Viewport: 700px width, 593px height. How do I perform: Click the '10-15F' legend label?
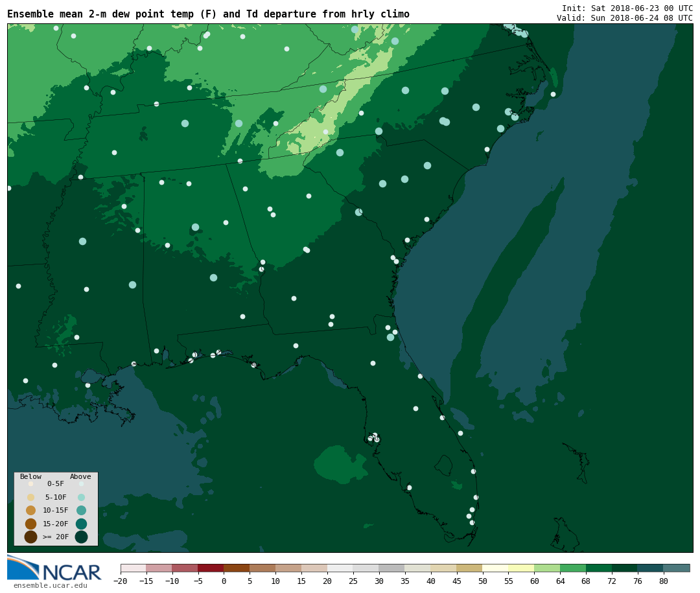[x=56, y=511]
